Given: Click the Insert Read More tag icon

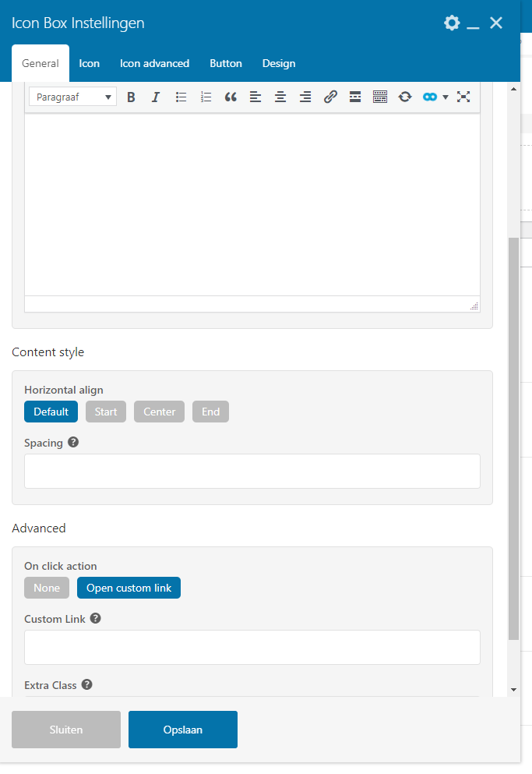Looking at the screenshot, I should [355, 97].
